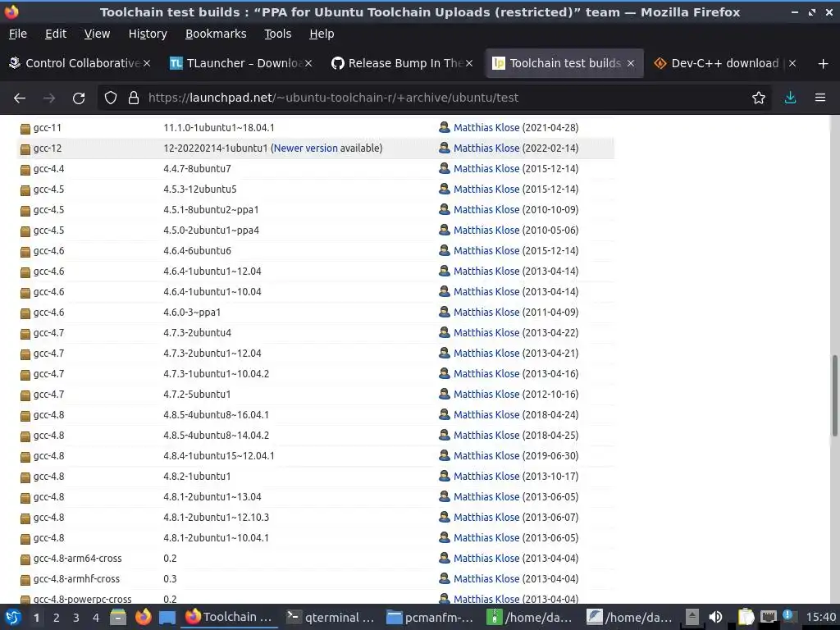
Task: Expand gcc-4.5 row version 4.5.3-12ubuntu5
Action: click(x=316, y=189)
